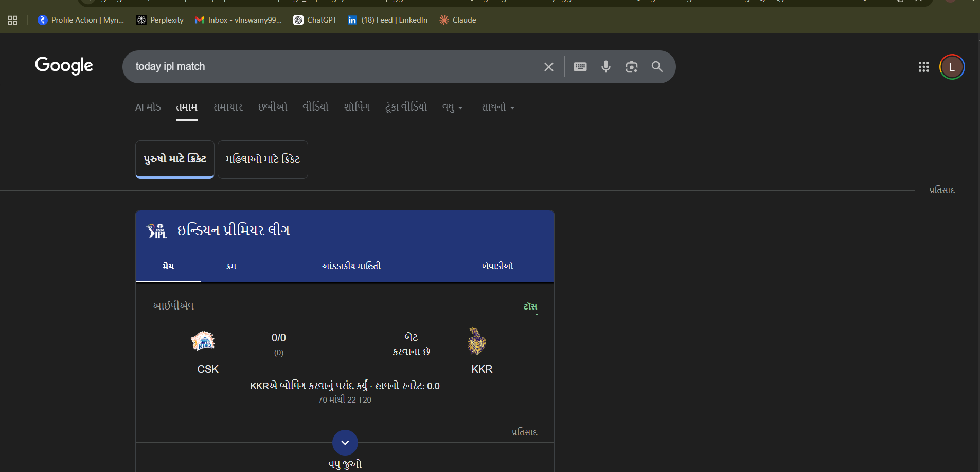This screenshot has height=472, width=980.
Task: Select the પુરુષો માટે ક્રિકેટ chip
Action: [175, 159]
